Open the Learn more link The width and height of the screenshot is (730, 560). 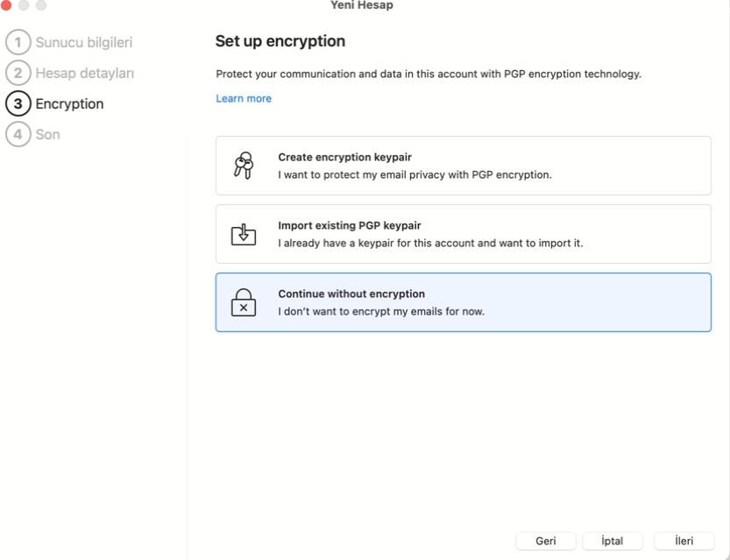pyautogui.click(x=244, y=99)
